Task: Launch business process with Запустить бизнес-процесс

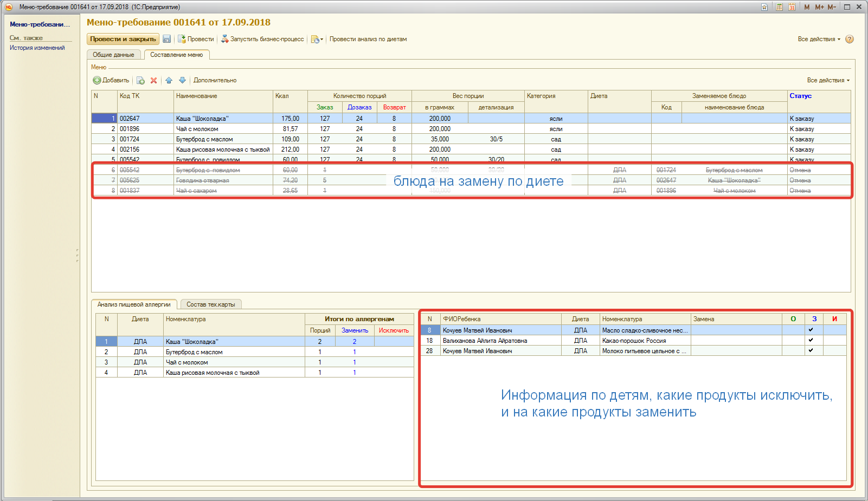Action: click(x=262, y=39)
